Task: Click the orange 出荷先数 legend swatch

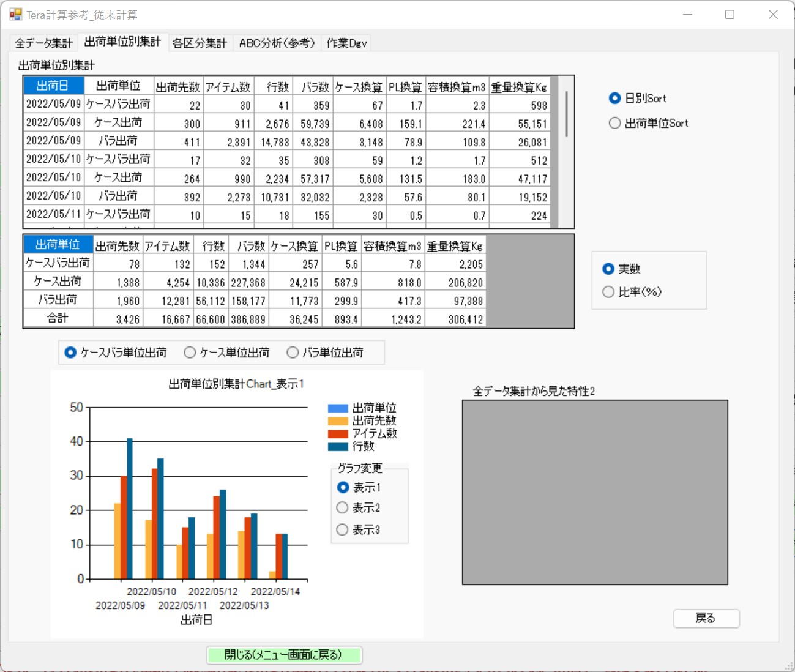Action: 338,420
